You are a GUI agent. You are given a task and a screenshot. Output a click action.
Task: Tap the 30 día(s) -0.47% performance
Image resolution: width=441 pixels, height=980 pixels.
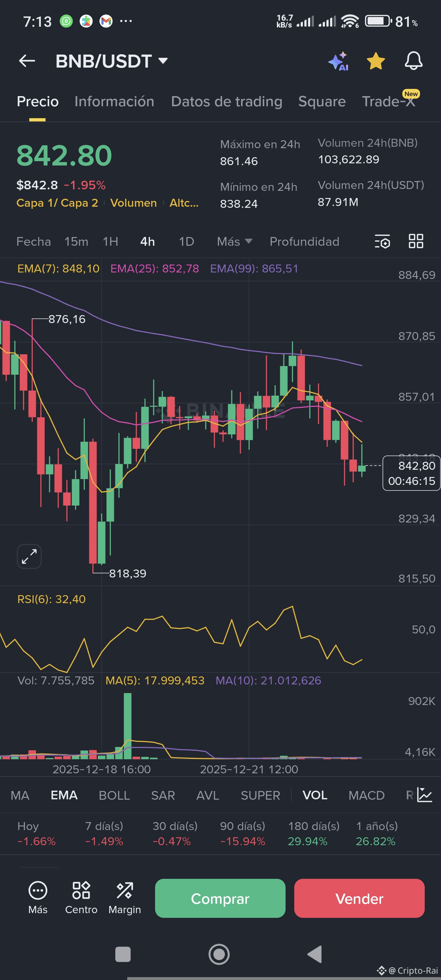(175, 834)
